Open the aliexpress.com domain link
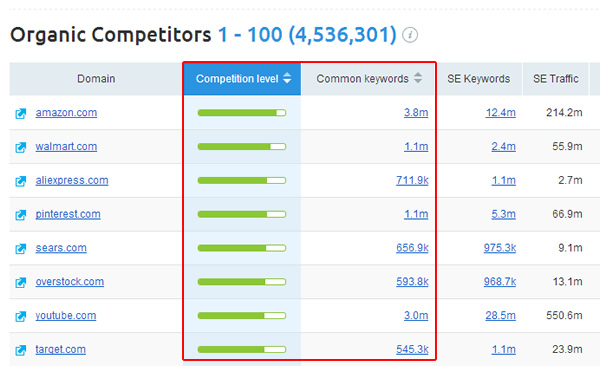Viewport: 600px width, 366px height. click(x=72, y=180)
